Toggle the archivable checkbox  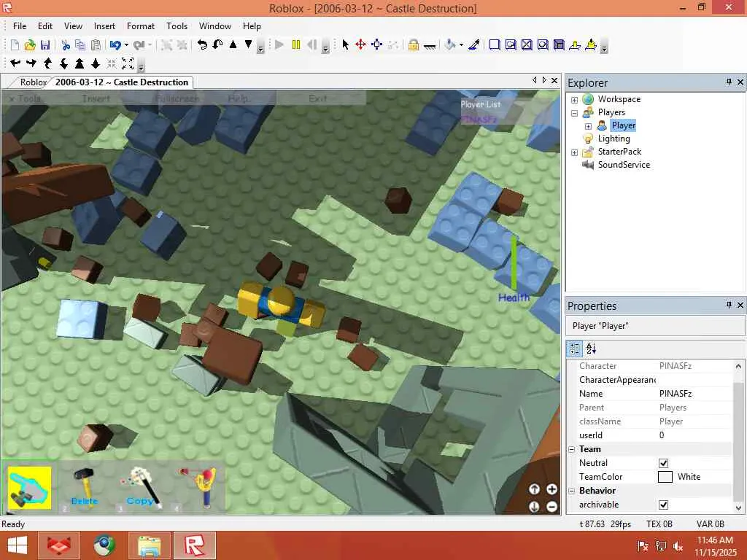point(663,505)
